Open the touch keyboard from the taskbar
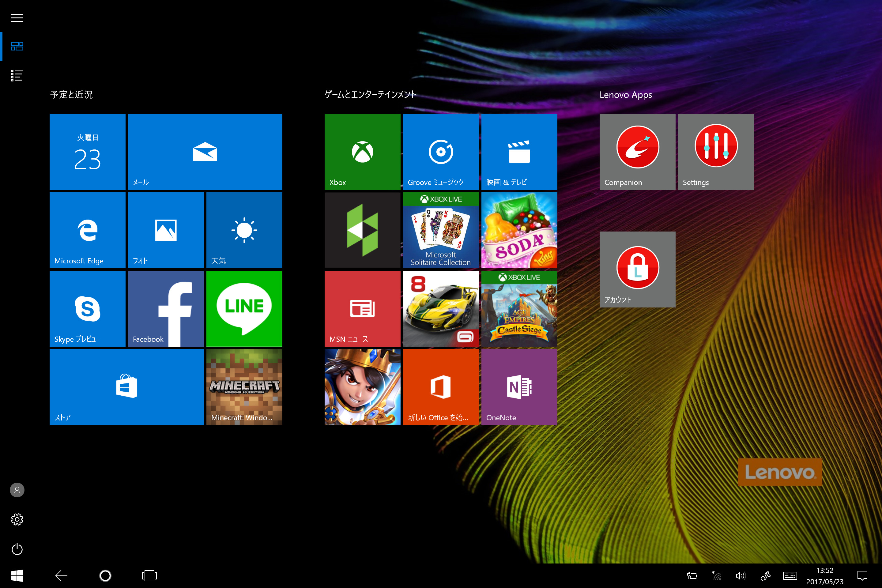 pos(790,576)
